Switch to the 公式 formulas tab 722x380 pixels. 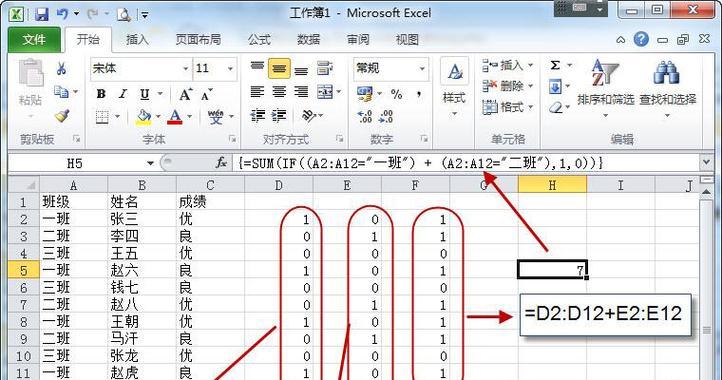click(x=259, y=40)
